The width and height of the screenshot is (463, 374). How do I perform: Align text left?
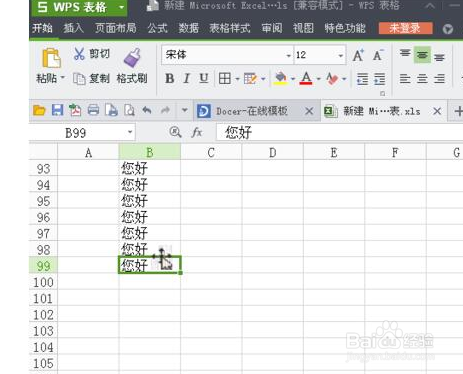click(405, 79)
